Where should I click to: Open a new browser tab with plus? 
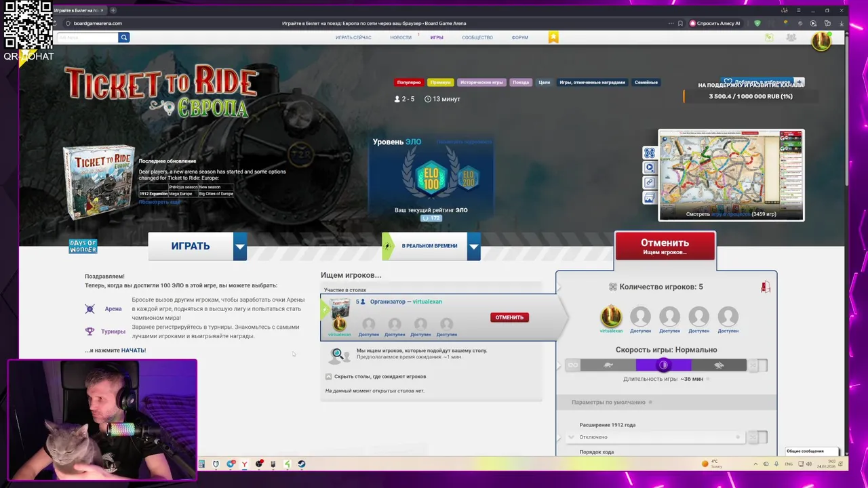pyautogui.click(x=113, y=10)
